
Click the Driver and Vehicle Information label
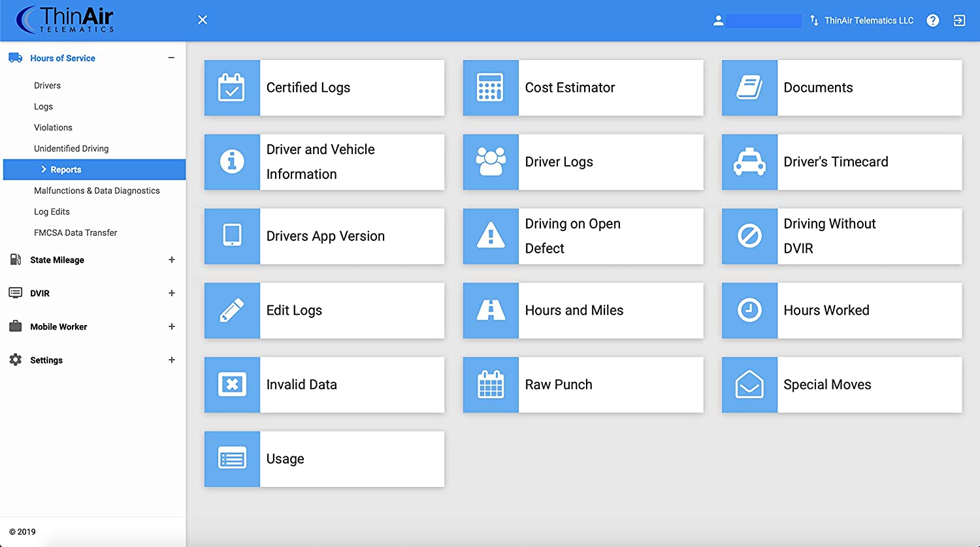321,161
